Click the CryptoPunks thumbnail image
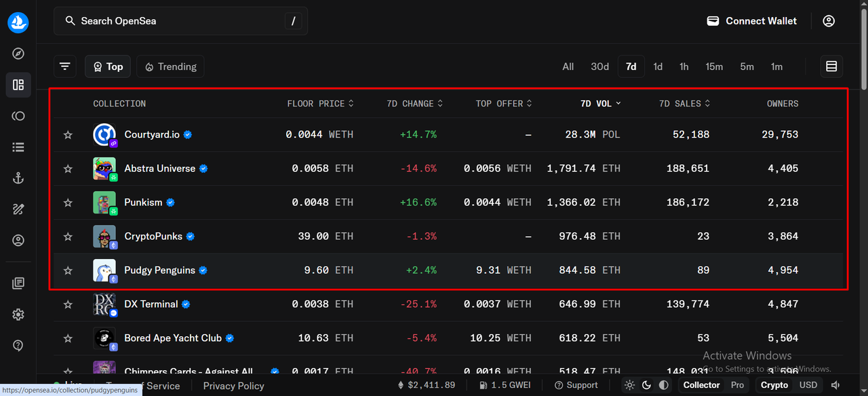Viewport: 868px width, 396px height. 104,237
